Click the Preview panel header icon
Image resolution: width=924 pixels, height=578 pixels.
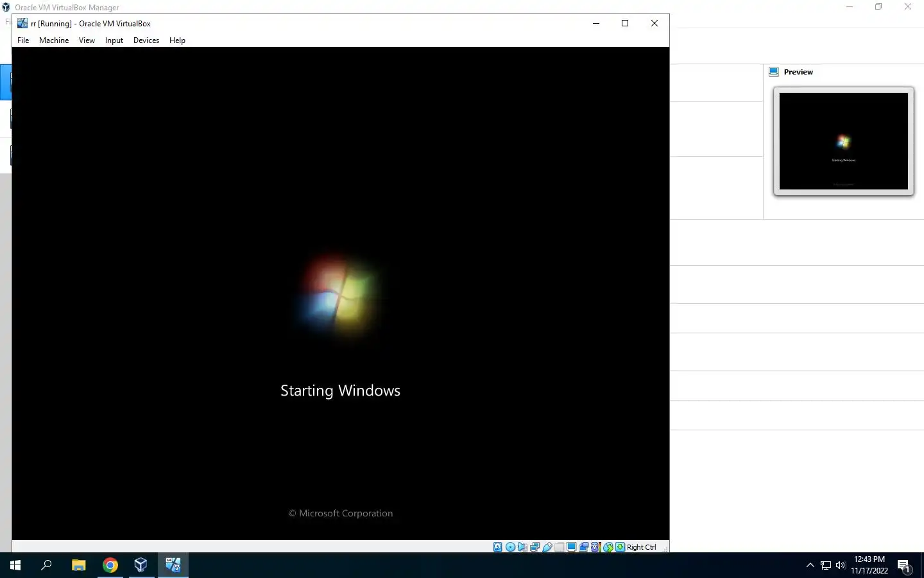point(774,72)
